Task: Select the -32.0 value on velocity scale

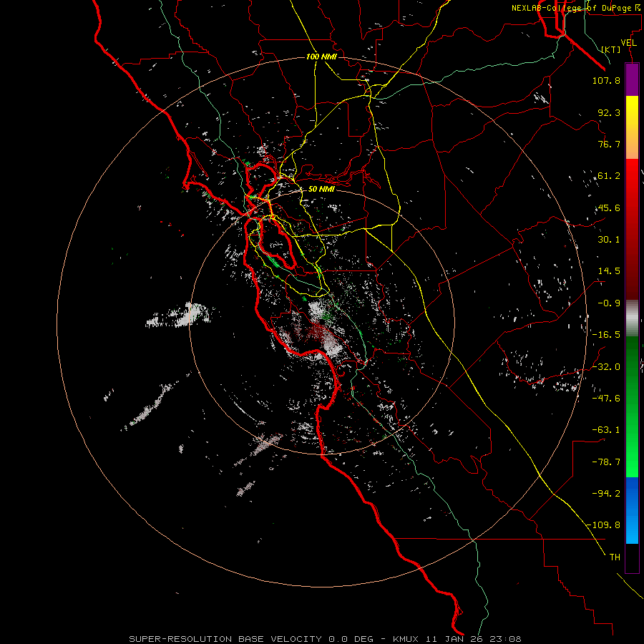Action: (x=606, y=367)
